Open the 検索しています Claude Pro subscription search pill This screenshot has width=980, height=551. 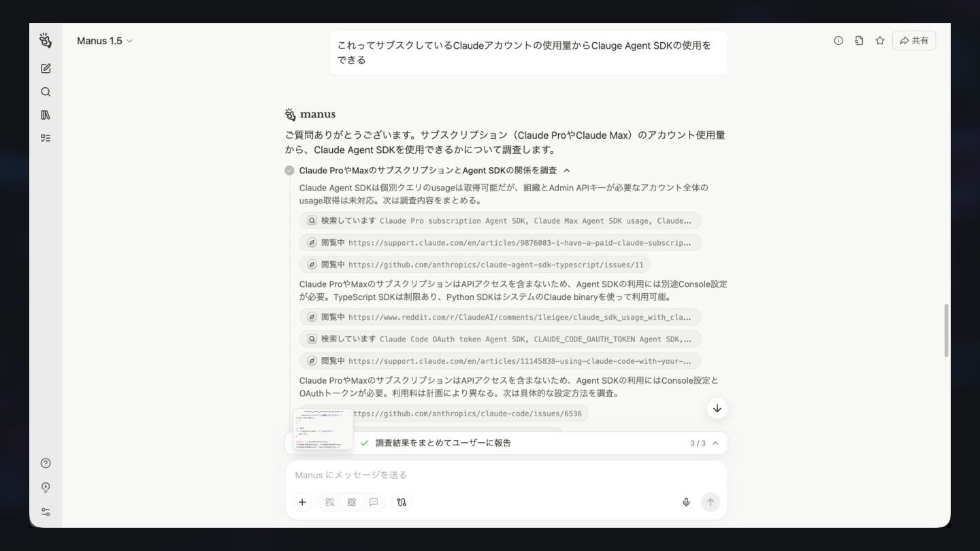(x=500, y=221)
